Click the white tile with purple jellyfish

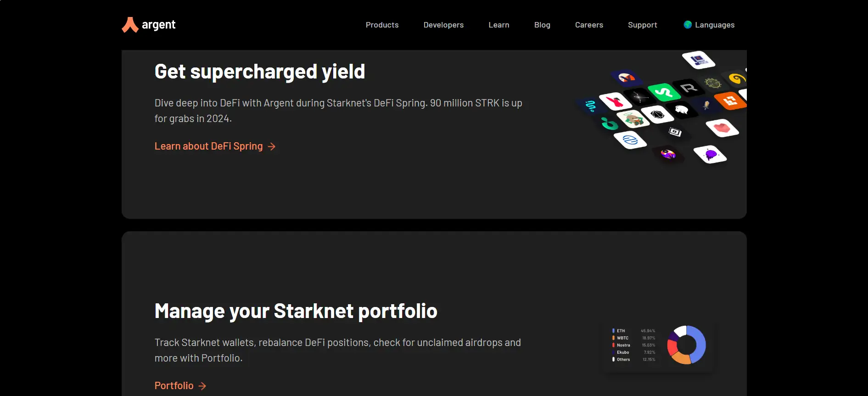[710, 155]
